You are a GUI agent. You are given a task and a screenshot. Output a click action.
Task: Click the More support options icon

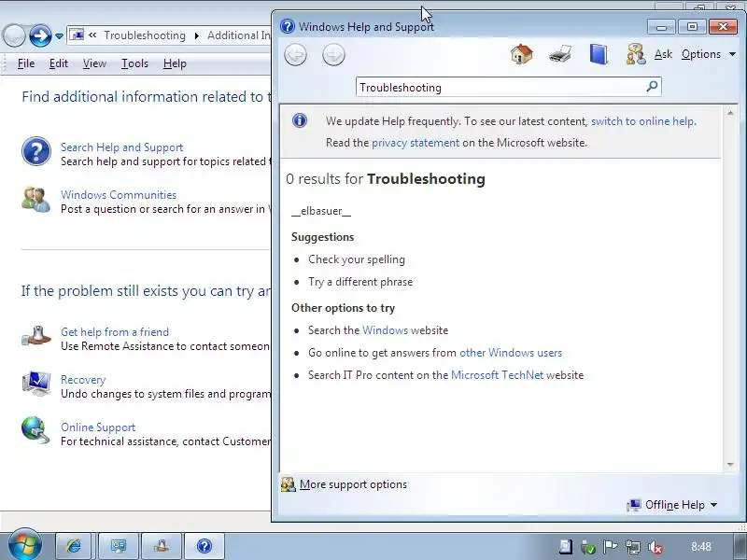point(289,484)
